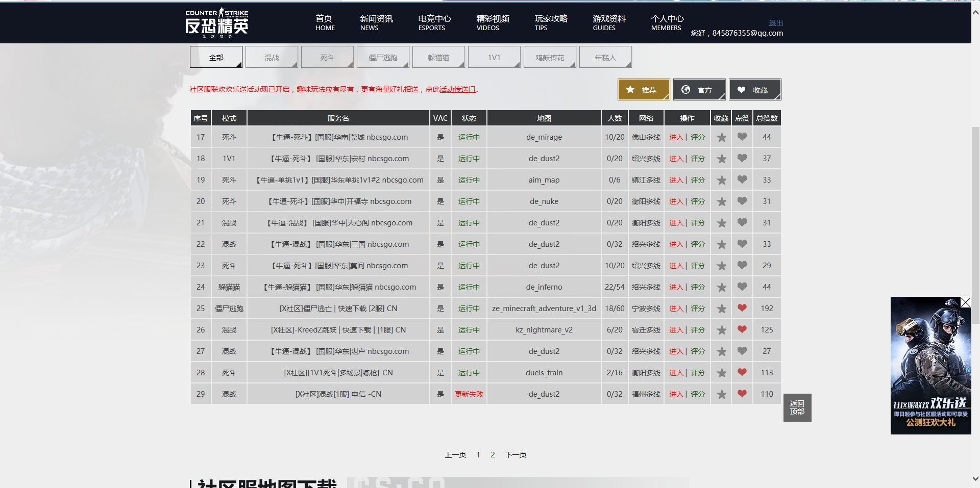This screenshot has height=488, width=980.
Task: Toggle the favorite star on the de_dust2 1V1 server
Action: pyautogui.click(x=721, y=158)
